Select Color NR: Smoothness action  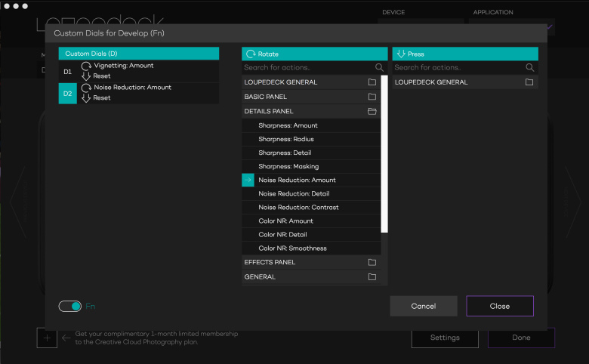click(x=311, y=248)
